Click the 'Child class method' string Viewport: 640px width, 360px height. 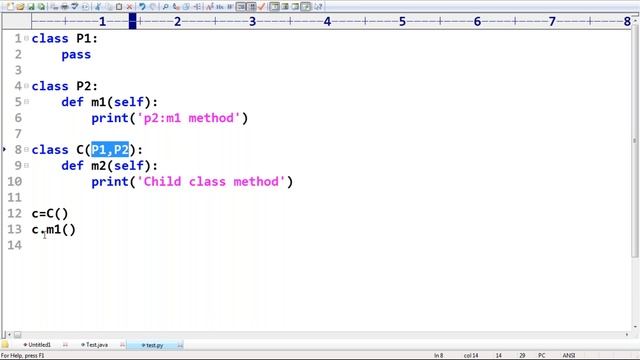211,182
